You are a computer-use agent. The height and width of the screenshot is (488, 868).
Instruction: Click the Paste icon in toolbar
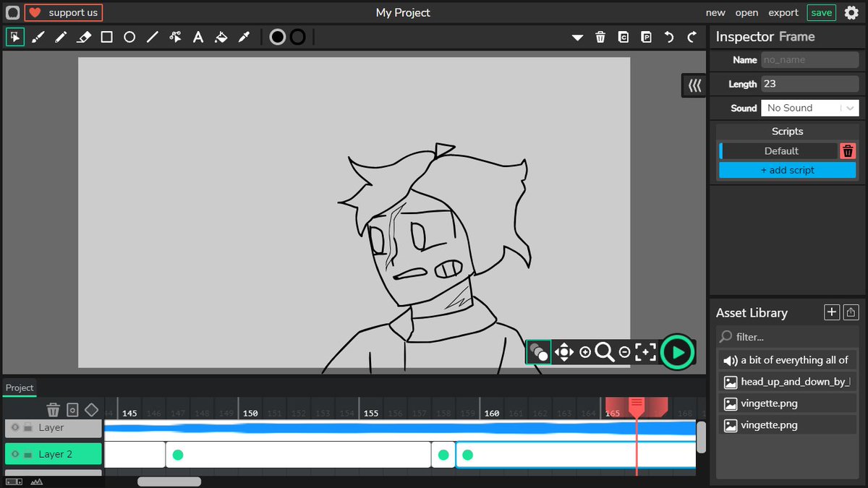[x=647, y=37]
